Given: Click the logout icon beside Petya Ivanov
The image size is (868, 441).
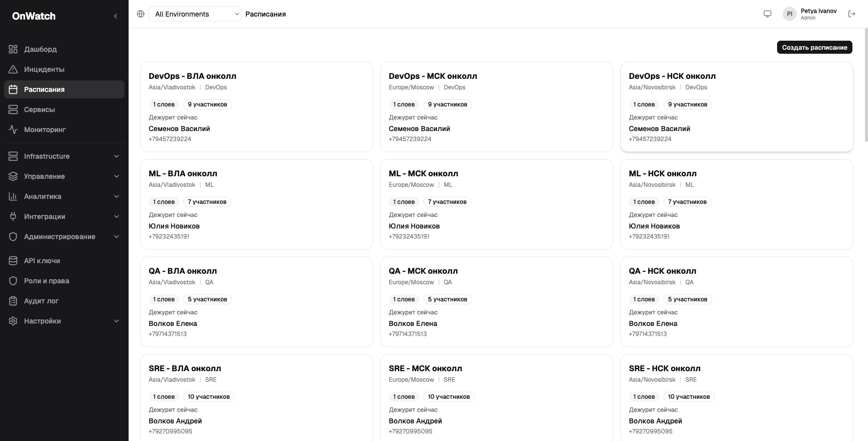Looking at the screenshot, I should click(x=852, y=14).
